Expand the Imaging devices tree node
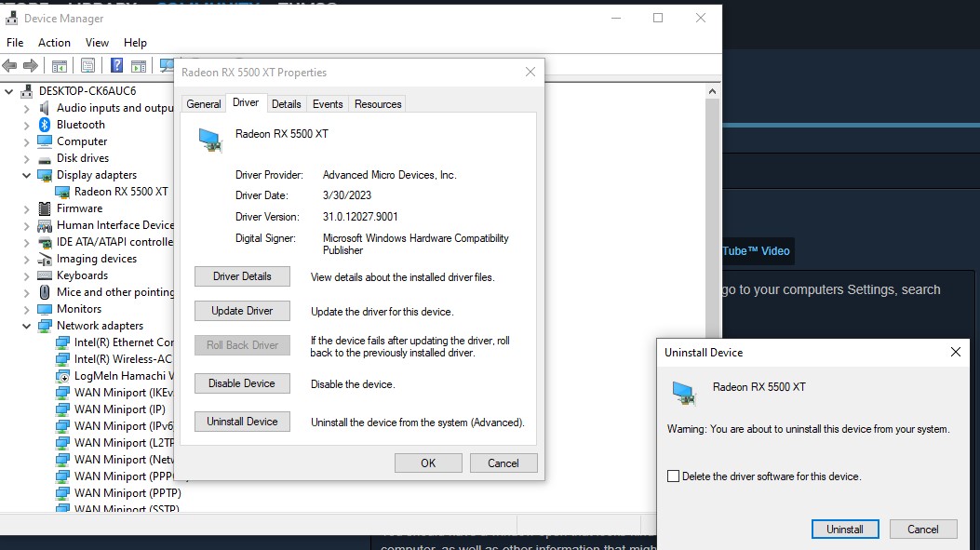The image size is (980, 550). (26, 259)
